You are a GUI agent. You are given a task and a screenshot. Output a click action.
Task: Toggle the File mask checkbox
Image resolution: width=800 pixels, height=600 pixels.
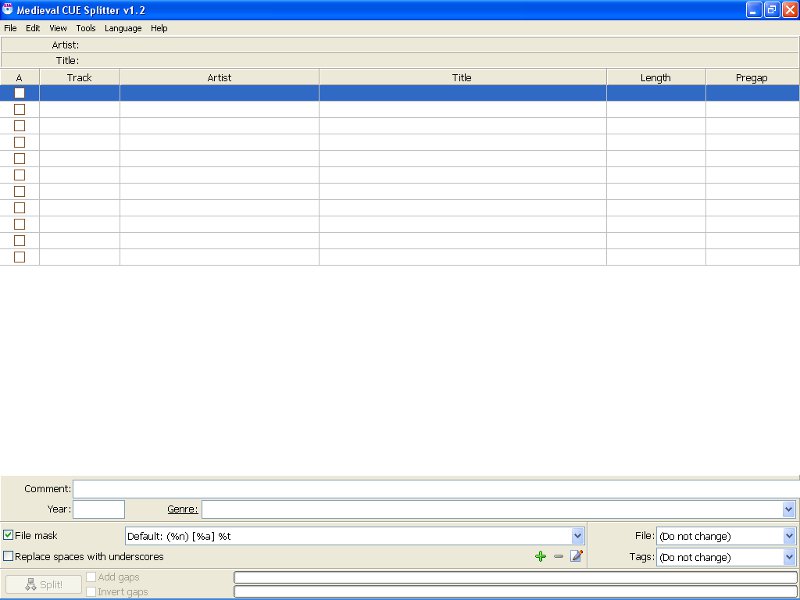pyautogui.click(x=9, y=536)
